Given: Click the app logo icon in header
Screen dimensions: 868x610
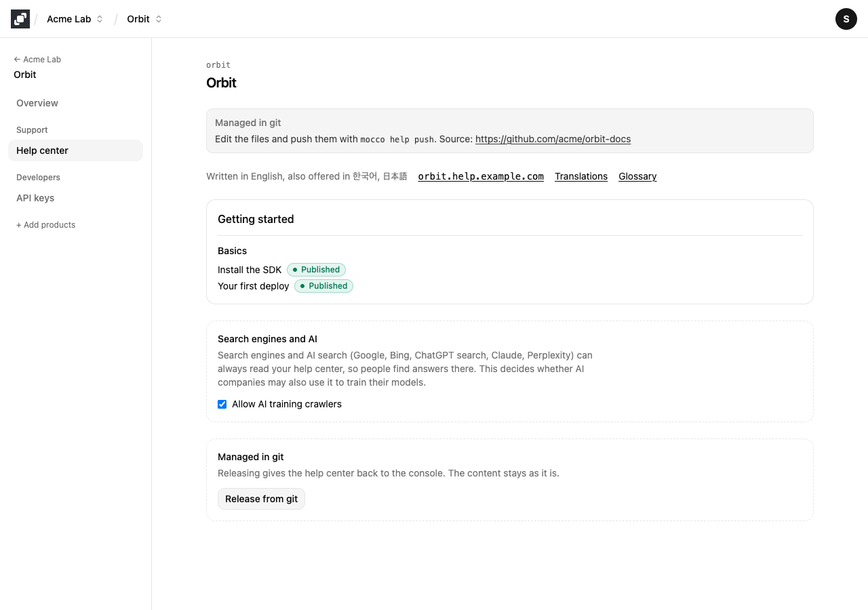Looking at the screenshot, I should (x=20, y=19).
